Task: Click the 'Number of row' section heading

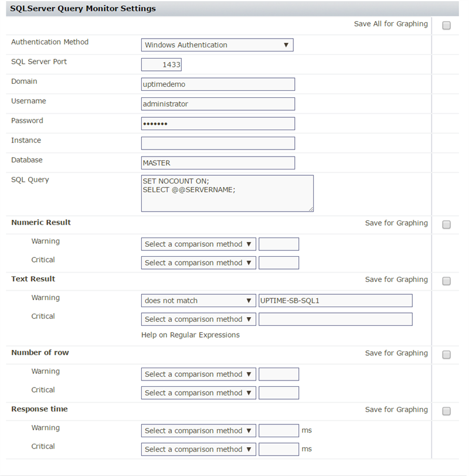Action: pyautogui.click(x=40, y=352)
